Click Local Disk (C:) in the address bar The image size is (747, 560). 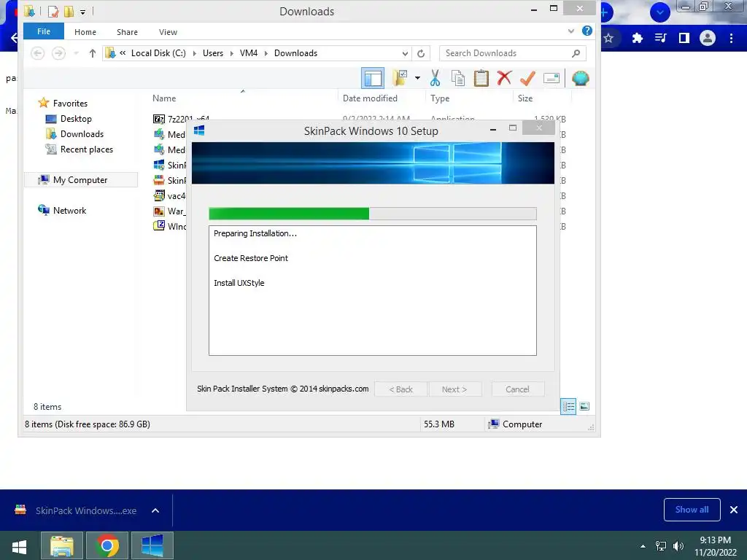pos(158,53)
